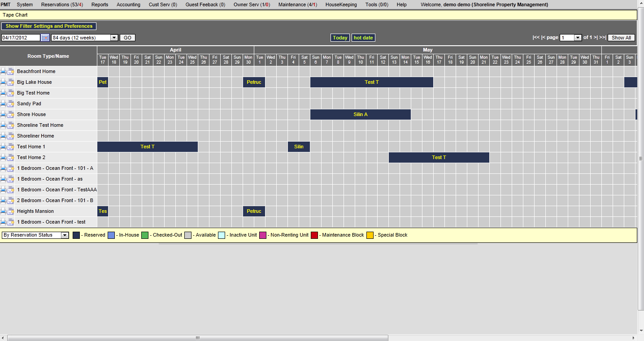Click email icon for 1 Bedroom Ocean Front - as
644x341 pixels.
(11, 179)
